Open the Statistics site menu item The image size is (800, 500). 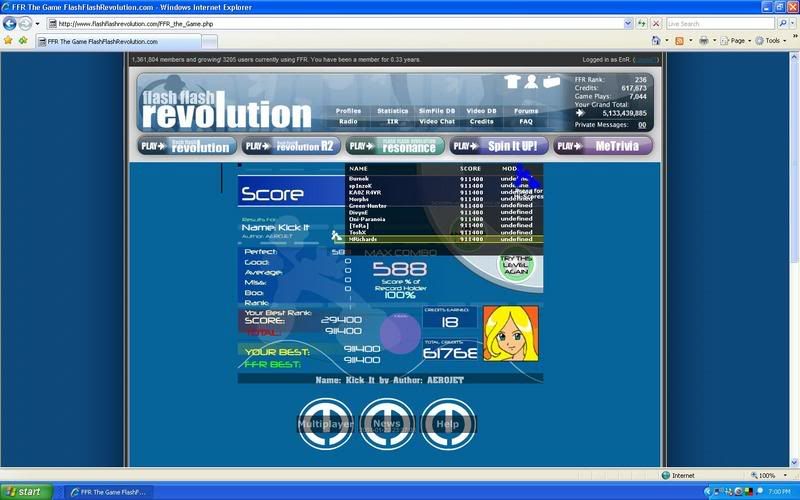[x=393, y=111]
